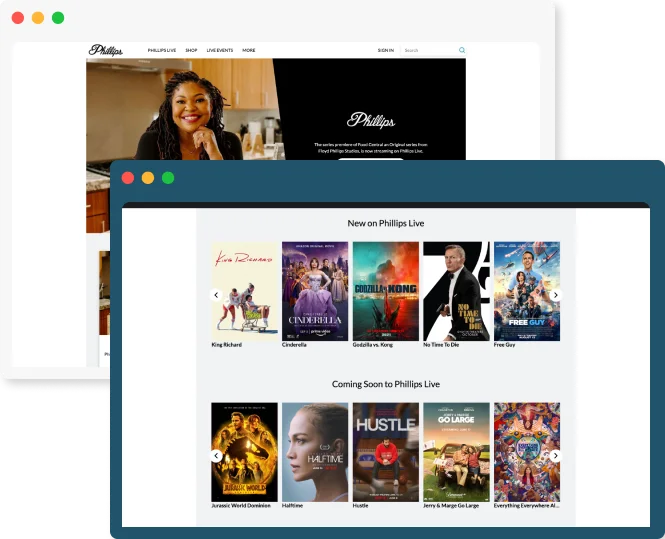This screenshot has width=665, height=539.
Task: Click the Jerry & Marge Go Large title
Action: tap(451, 505)
